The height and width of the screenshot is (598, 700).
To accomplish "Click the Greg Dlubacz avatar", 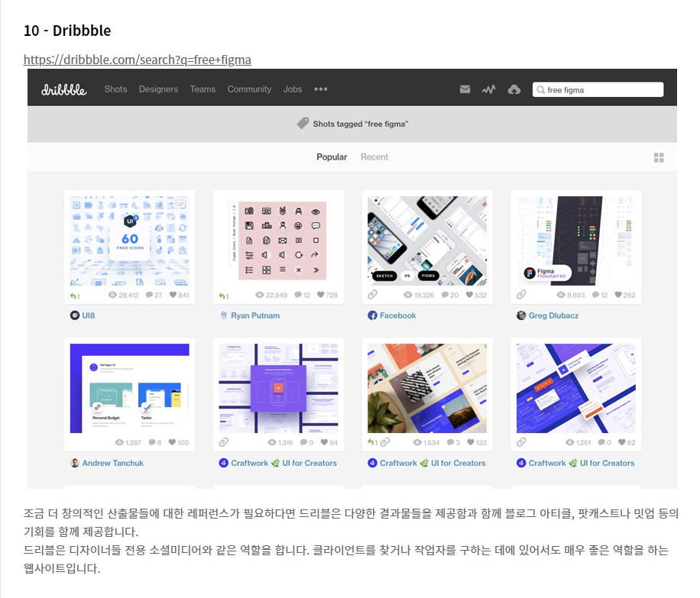I will 521,315.
